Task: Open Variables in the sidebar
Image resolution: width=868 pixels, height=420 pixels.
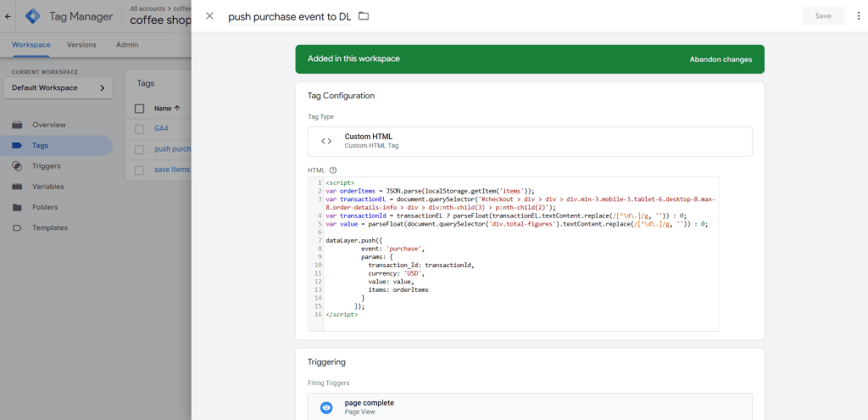Action: coord(48,187)
